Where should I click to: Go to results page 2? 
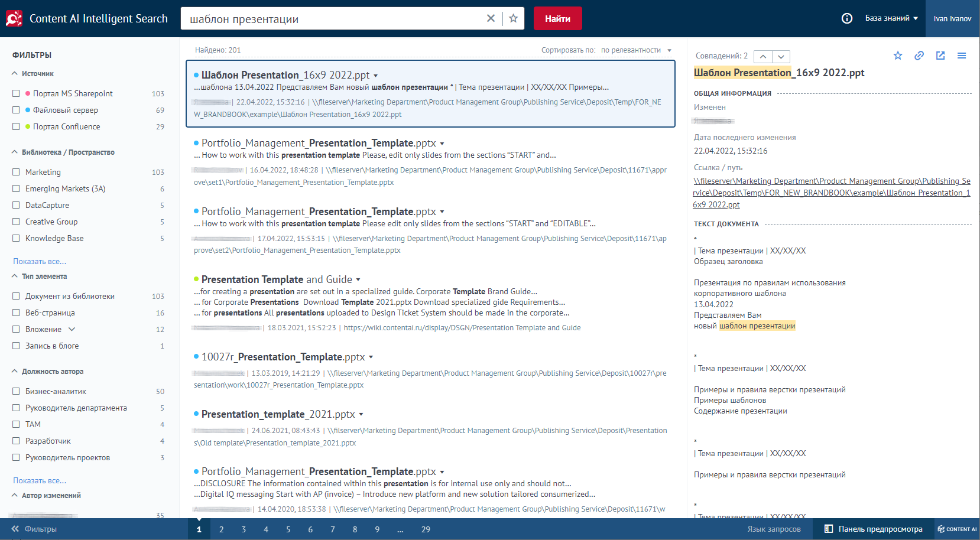click(222, 529)
